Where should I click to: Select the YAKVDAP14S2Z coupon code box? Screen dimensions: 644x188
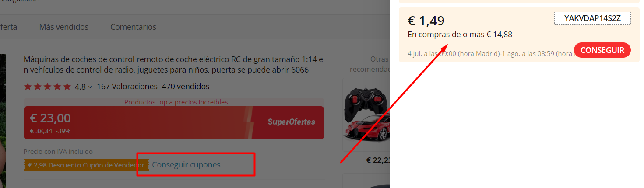pos(593,18)
